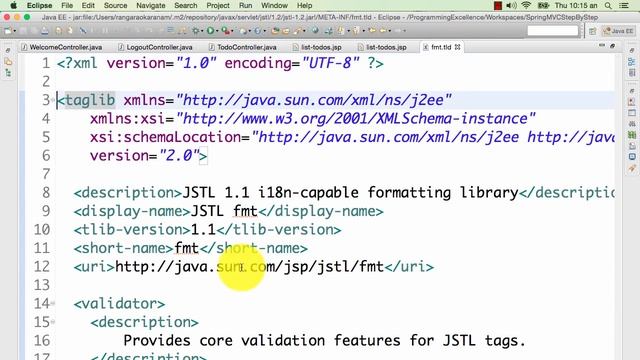Click the Run External Tools icon
This screenshot has height=360, width=640.
click(x=226, y=31)
